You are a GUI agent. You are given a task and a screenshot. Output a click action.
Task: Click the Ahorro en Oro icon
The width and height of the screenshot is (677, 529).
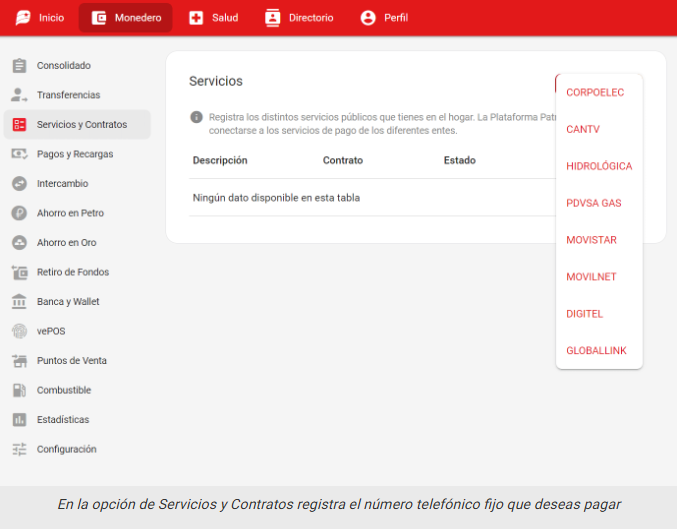19,243
